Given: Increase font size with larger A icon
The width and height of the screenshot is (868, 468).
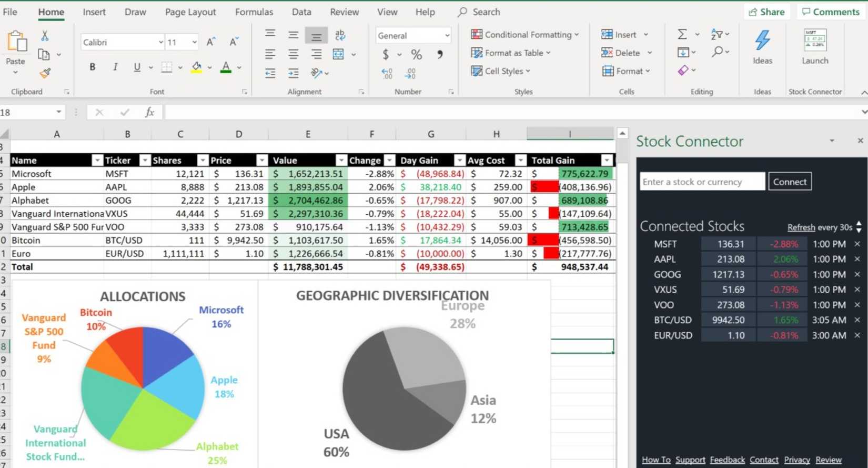Looking at the screenshot, I should (210, 42).
